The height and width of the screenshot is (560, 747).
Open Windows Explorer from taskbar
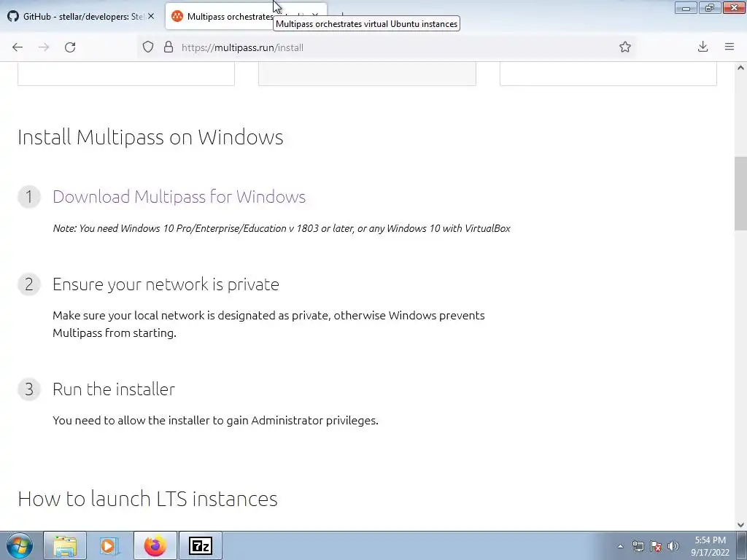click(x=65, y=545)
